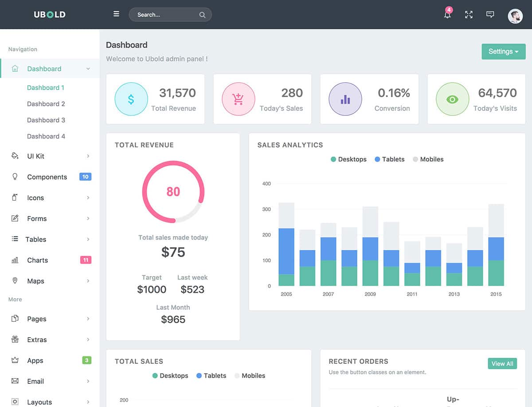The image size is (532, 407).
Task: Click the Total Revenue dollar icon
Action: [131, 99]
